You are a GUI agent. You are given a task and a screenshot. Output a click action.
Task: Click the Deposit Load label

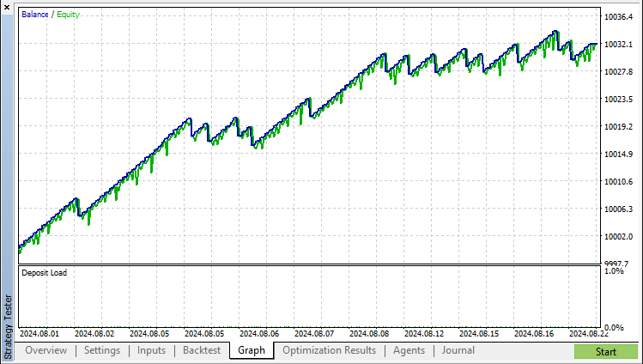[44, 273]
